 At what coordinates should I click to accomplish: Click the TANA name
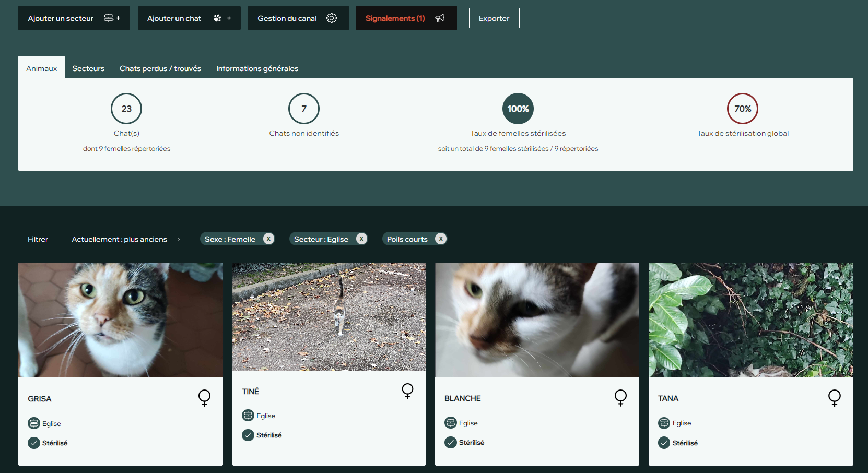point(668,398)
